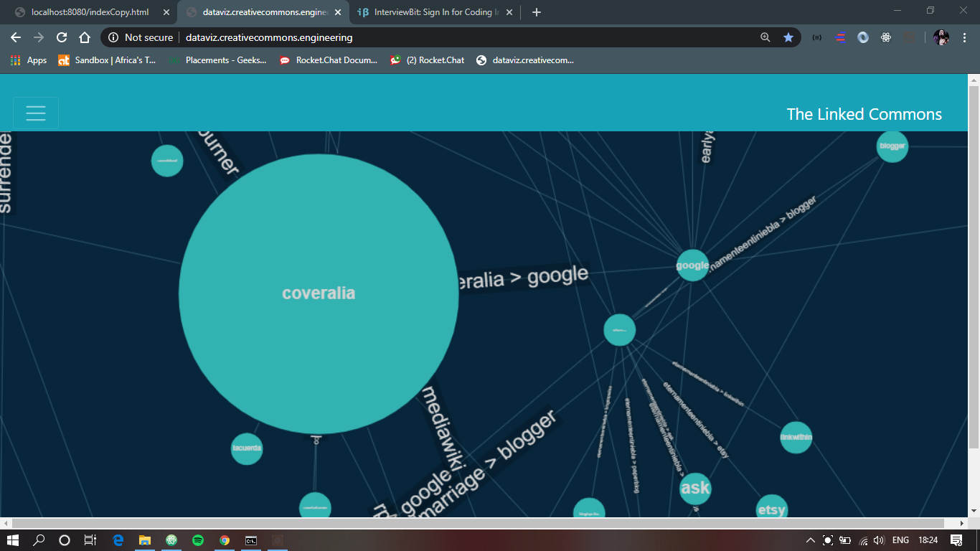View Not secure site information
This screenshot has width=980, height=551.
point(140,37)
